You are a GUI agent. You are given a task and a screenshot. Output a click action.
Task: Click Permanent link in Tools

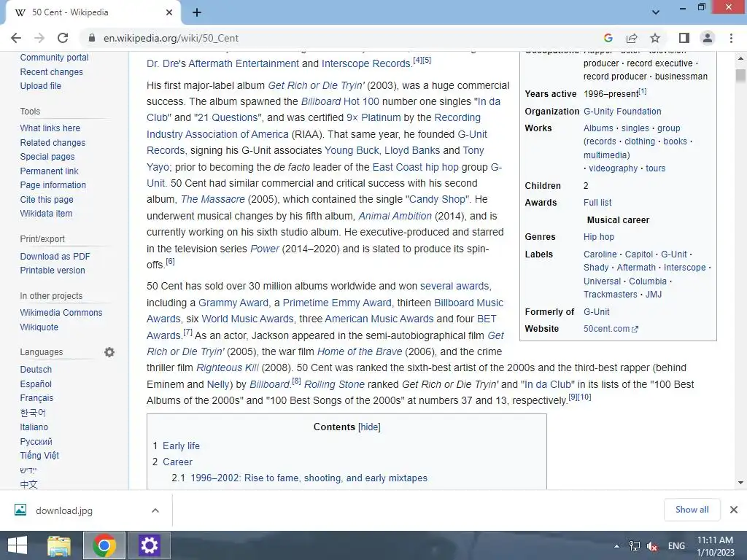pyautogui.click(x=49, y=171)
